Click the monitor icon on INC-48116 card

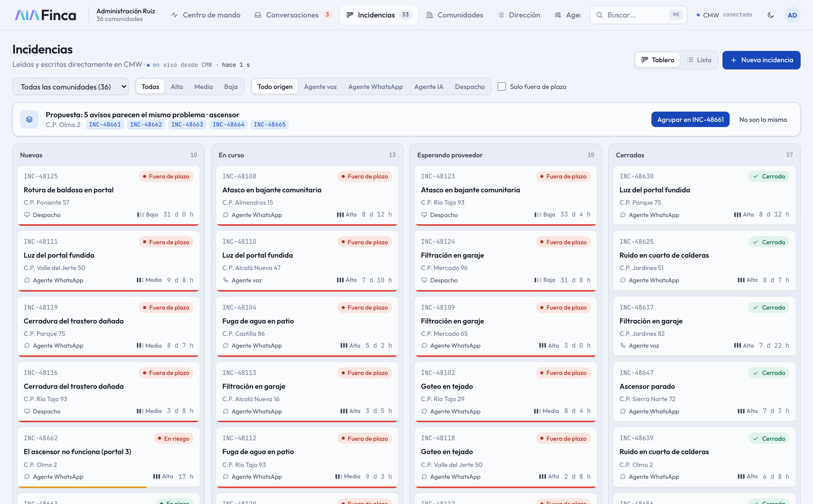click(x=27, y=411)
